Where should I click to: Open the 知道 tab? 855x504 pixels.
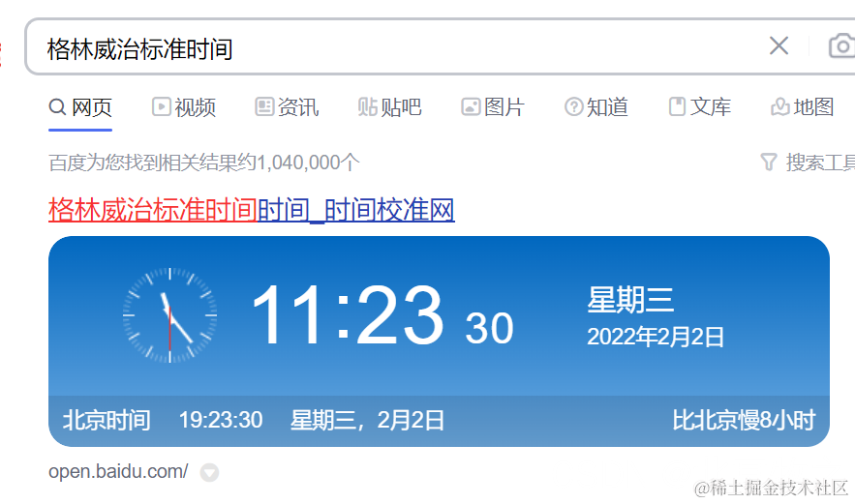tap(596, 107)
